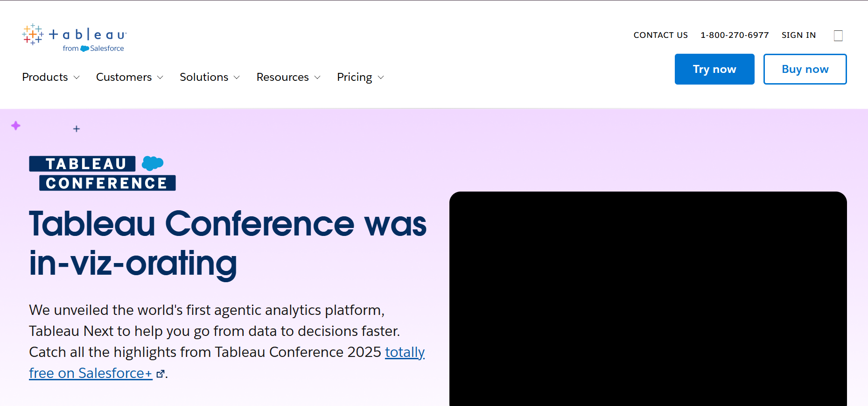Click the Buy now button
Image resolution: width=868 pixels, height=406 pixels.
[805, 69]
